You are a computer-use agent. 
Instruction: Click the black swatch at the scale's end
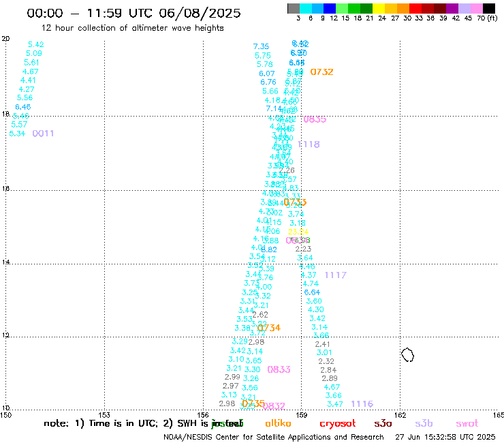point(488,8)
